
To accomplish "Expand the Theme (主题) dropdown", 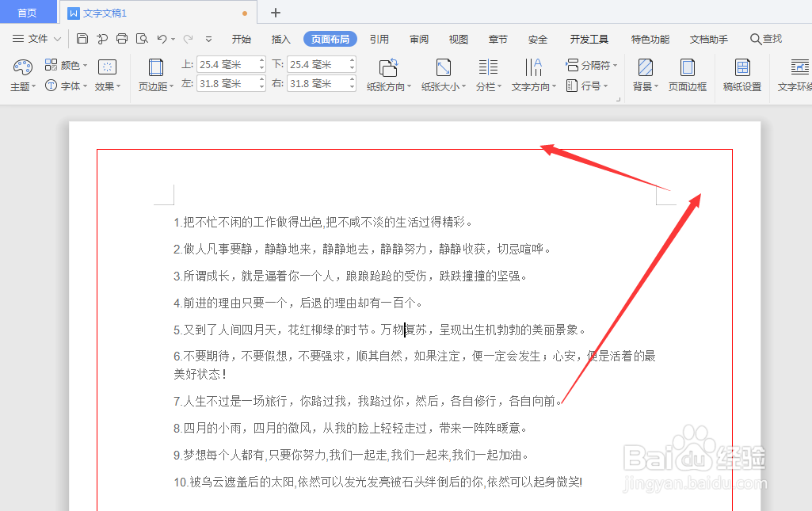I will coord(33,86).
